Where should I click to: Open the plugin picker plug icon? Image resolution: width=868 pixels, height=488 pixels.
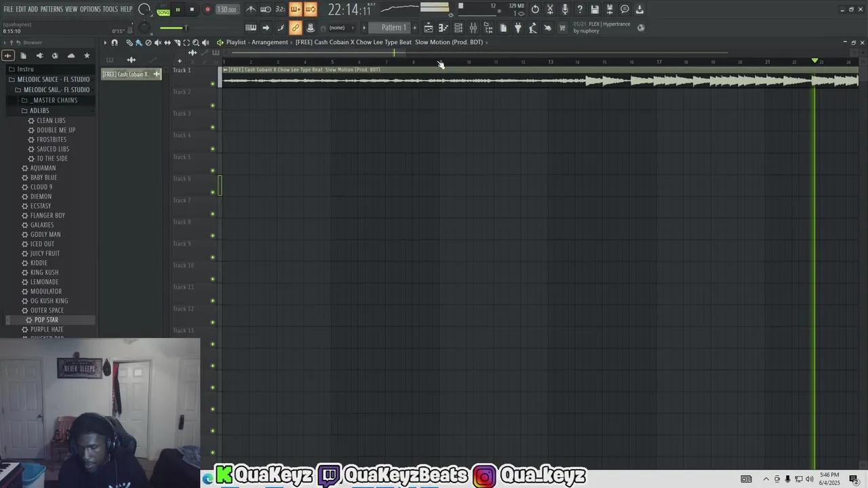pyautogui.click(x=518, y=28)
